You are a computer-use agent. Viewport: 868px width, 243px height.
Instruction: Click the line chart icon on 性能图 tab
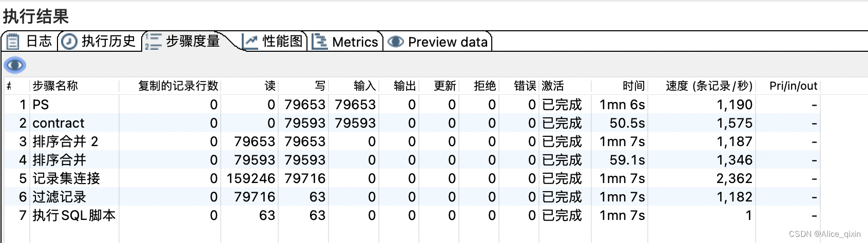tap(250, 42)
